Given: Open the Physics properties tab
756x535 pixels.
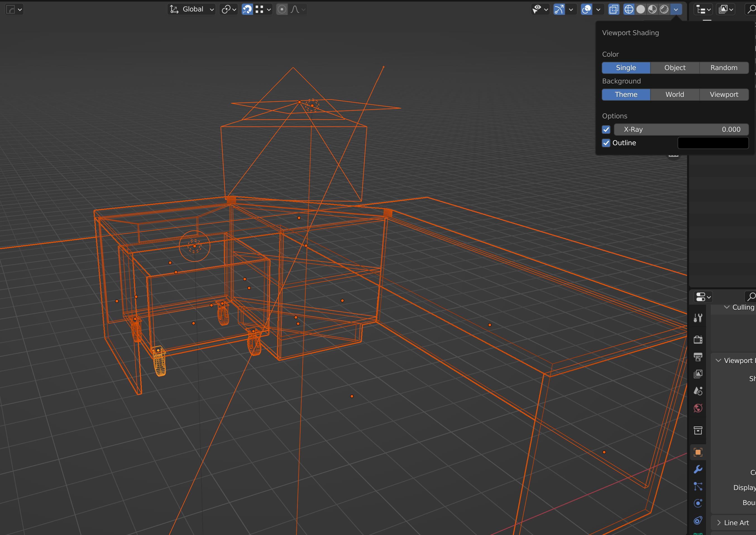Looking at the screenshot, I should pos(698,503).
